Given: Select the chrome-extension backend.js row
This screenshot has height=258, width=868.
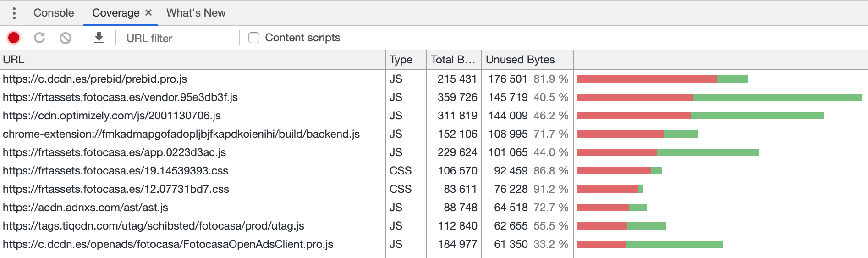Looking at the screenshot, I should click(181, 134).
